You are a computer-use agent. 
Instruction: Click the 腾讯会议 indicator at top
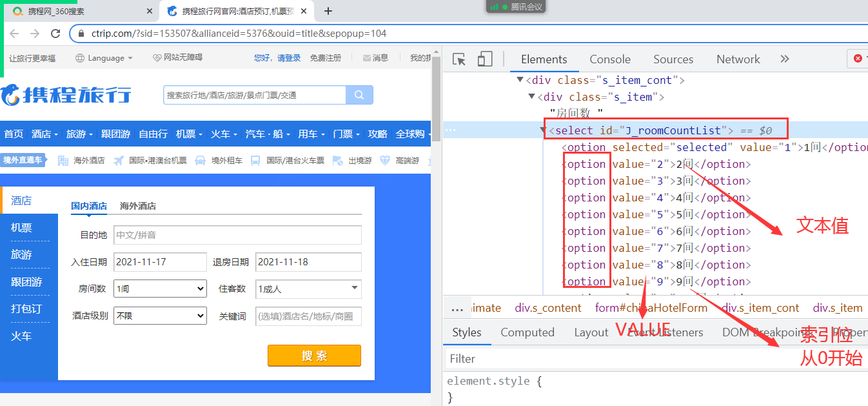(516, 6)
